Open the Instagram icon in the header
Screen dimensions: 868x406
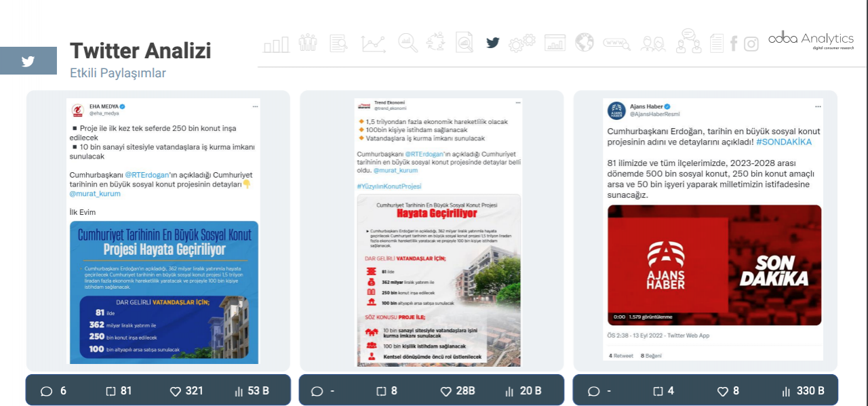pyautogui.click(x=751, y=44)
